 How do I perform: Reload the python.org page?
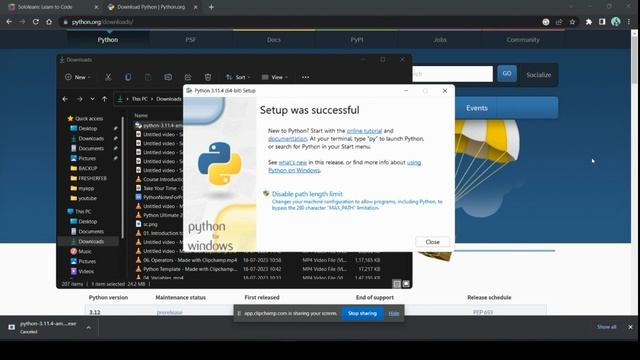pyautogui.click(x=36, y=22)
